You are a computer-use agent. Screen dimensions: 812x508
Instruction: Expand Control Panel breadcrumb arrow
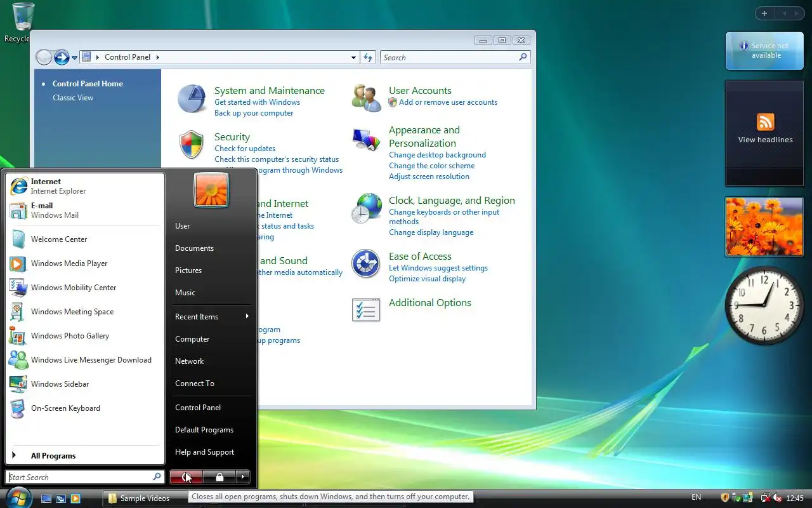coord(158,57)
